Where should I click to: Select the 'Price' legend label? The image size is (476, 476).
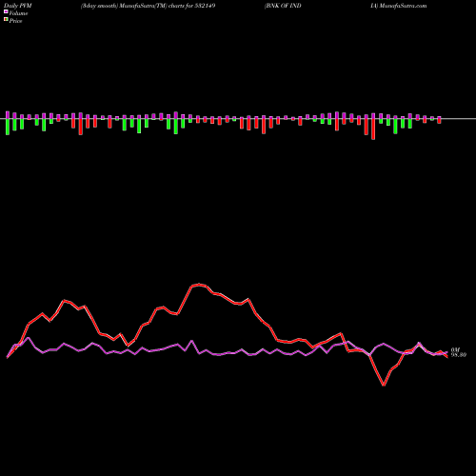click(15, 21)
